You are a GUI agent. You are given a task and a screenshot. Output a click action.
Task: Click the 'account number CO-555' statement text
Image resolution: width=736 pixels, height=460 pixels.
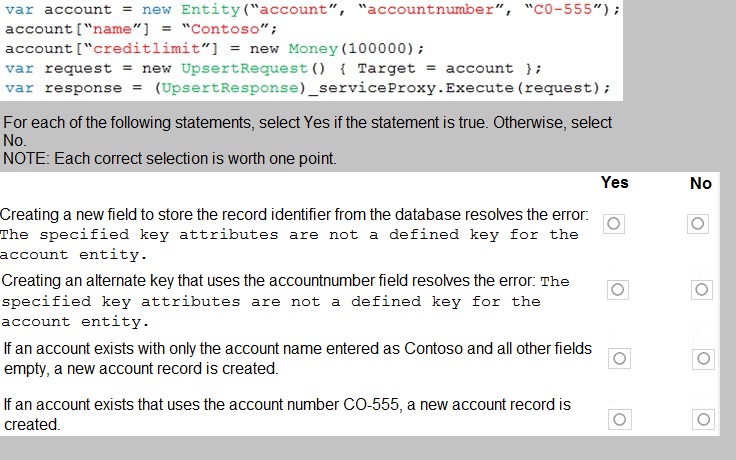(287, 414)
